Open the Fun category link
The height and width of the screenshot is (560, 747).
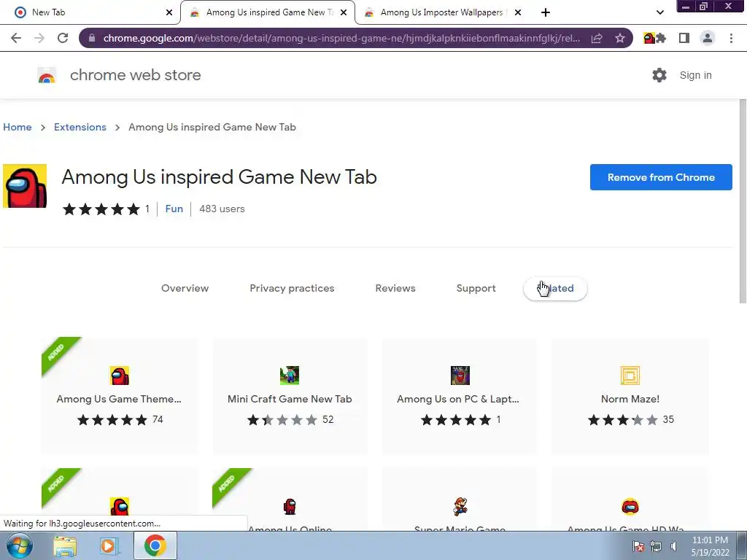174,209
